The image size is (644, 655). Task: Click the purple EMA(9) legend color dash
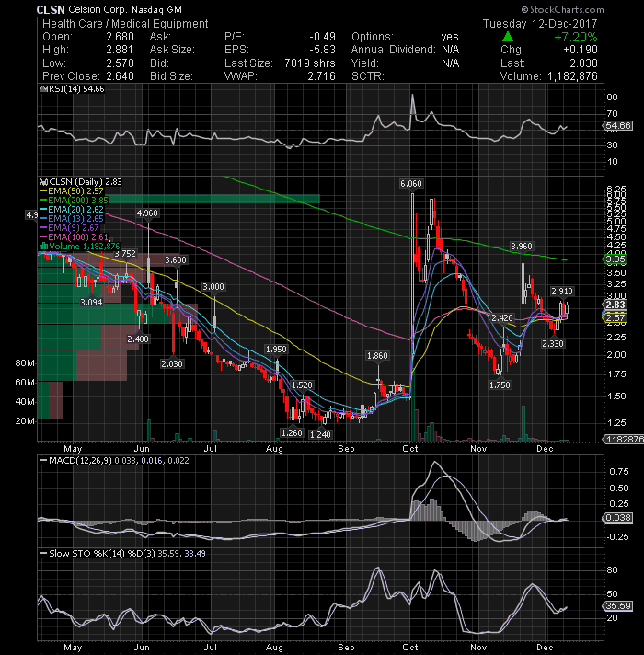(43, 228)
